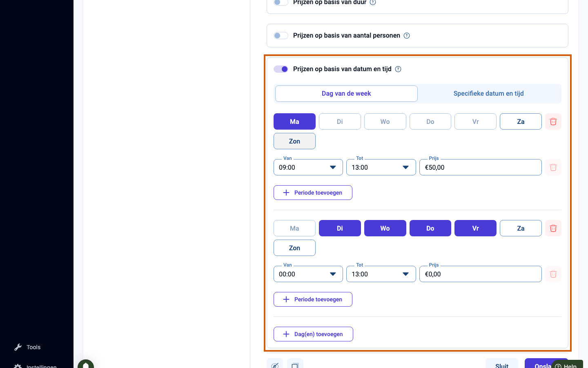Viewport: 588px width, 368px height.
Task: Open the Van dropdown showing 00:00
Action: 308,274
